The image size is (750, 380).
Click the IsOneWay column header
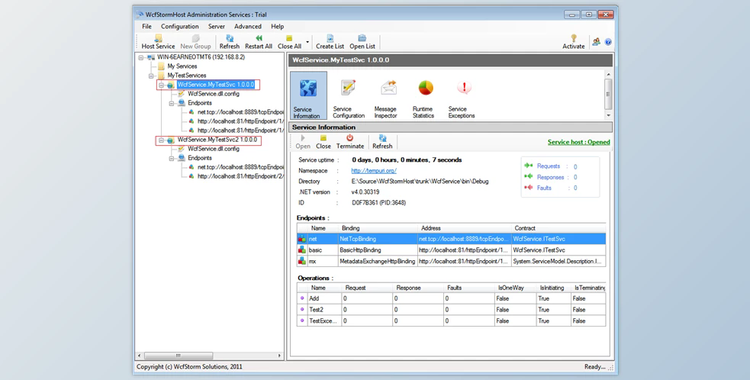(515, 288)
